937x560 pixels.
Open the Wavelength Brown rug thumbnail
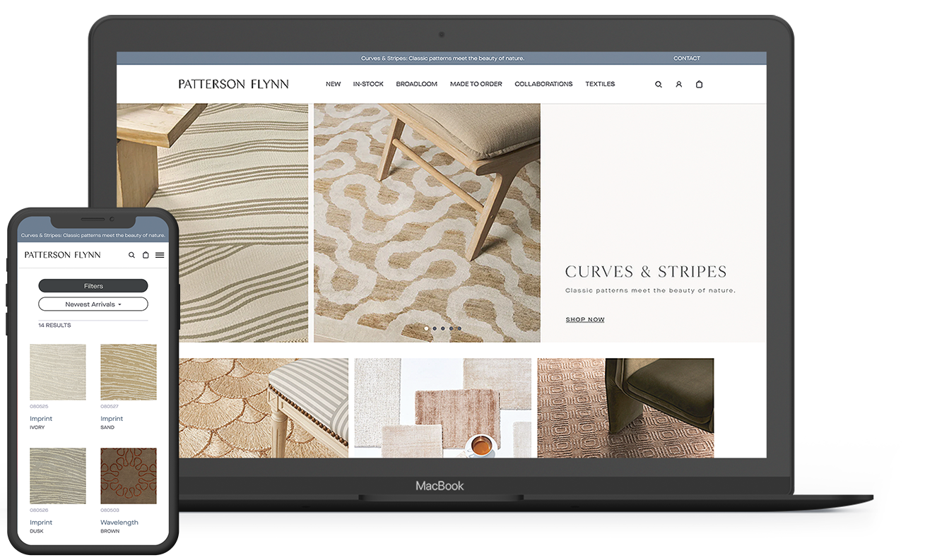click(129, 476)
